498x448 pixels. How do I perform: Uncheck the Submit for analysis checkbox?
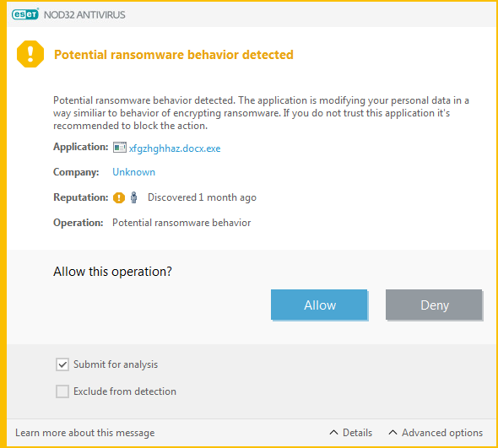[x=62, y=364]
